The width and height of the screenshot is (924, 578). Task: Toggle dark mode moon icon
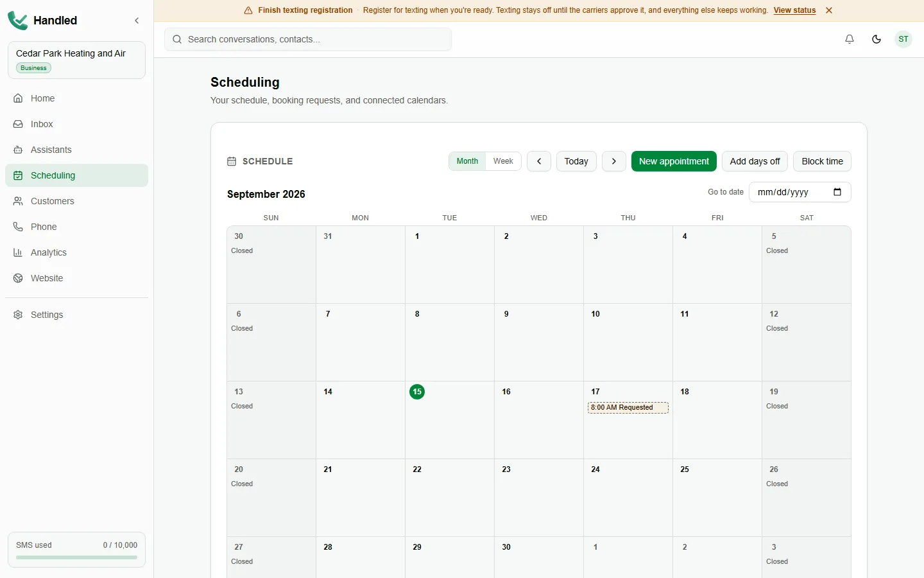[877, 39]
